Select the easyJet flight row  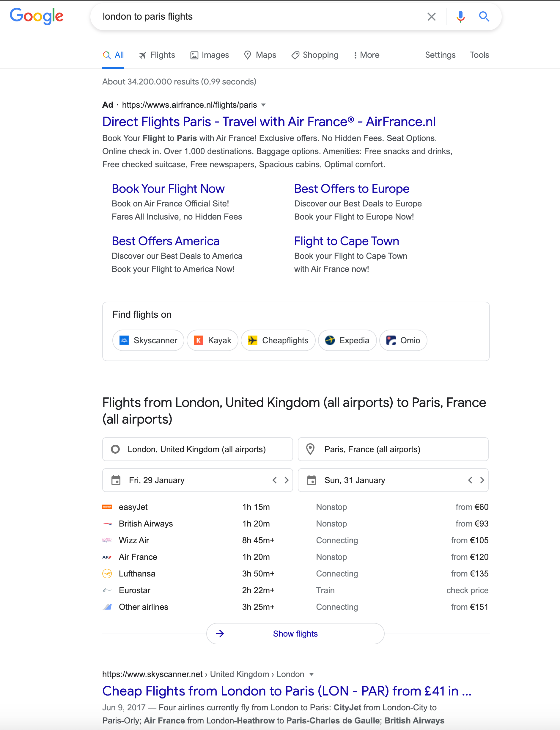[295, 507]
